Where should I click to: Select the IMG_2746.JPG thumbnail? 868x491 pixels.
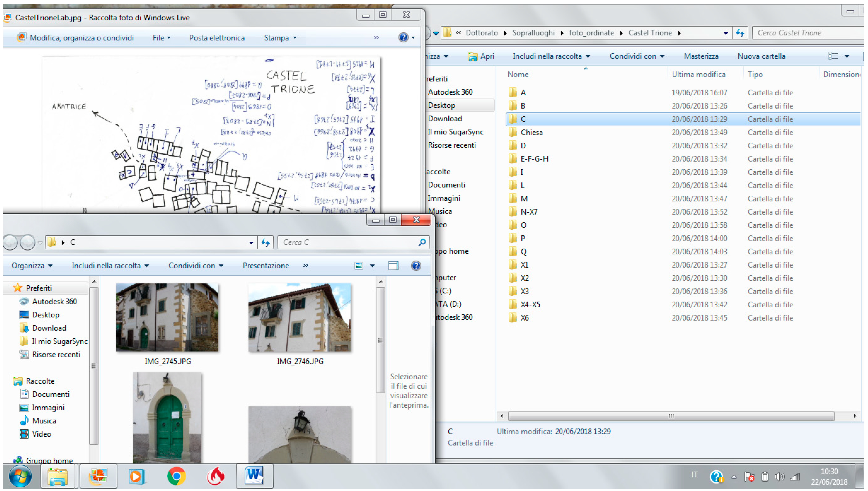(x=300, y=317)
